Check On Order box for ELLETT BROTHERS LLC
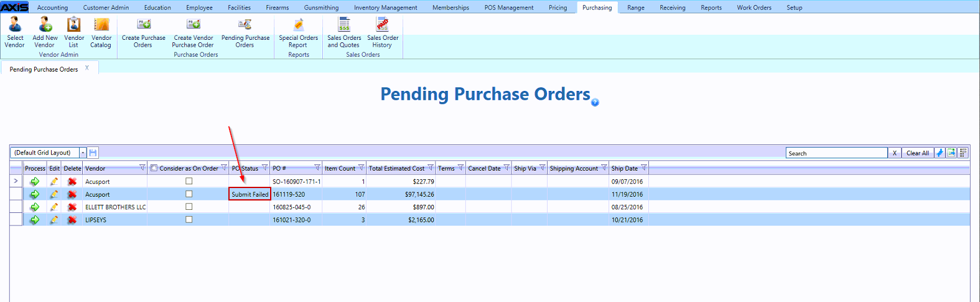Image resolution: width=980 pixels, height=302 pixels. [x=189, y=207]
